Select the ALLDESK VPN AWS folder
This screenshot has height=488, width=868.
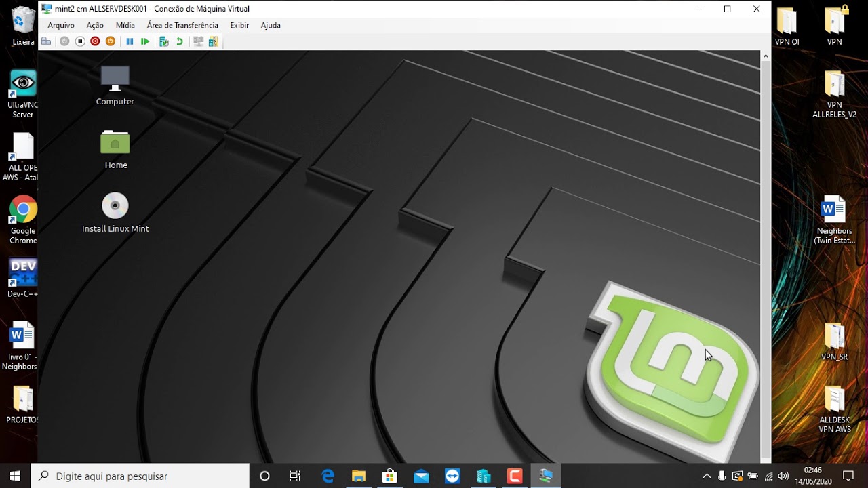tap(834, 409)
